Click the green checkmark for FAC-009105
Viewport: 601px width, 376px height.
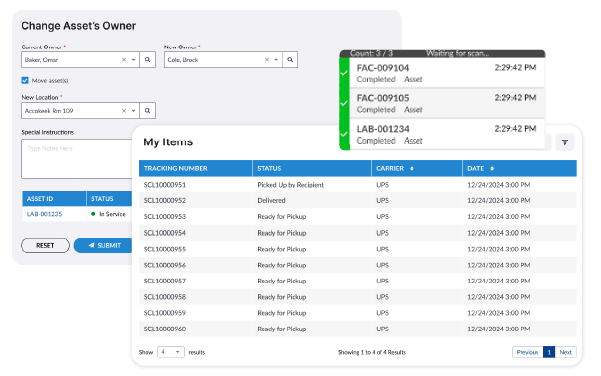344,103
